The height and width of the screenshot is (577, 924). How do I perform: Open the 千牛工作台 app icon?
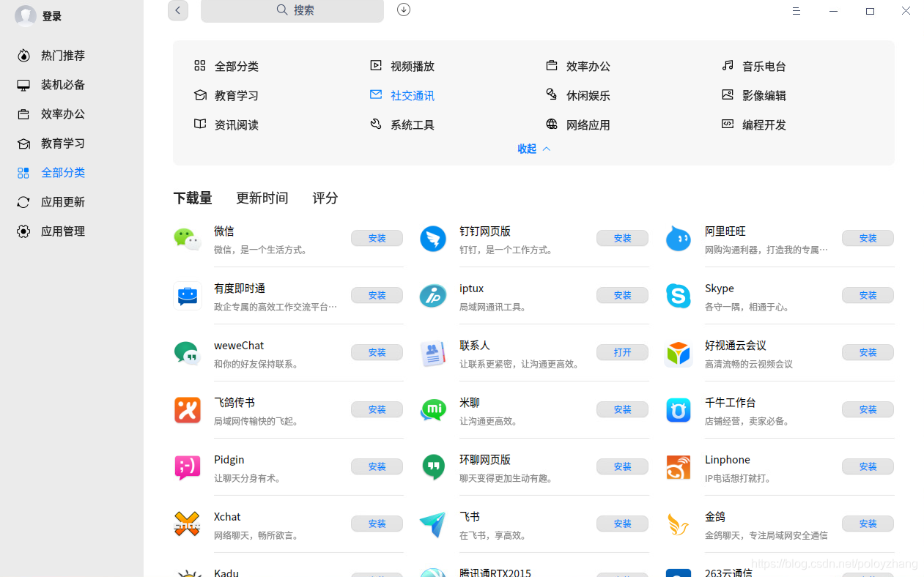pyautogui.click(x=679, y=410)
